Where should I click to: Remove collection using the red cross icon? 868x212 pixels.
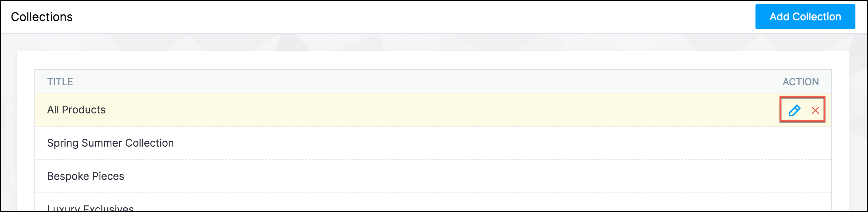(815, 110)
